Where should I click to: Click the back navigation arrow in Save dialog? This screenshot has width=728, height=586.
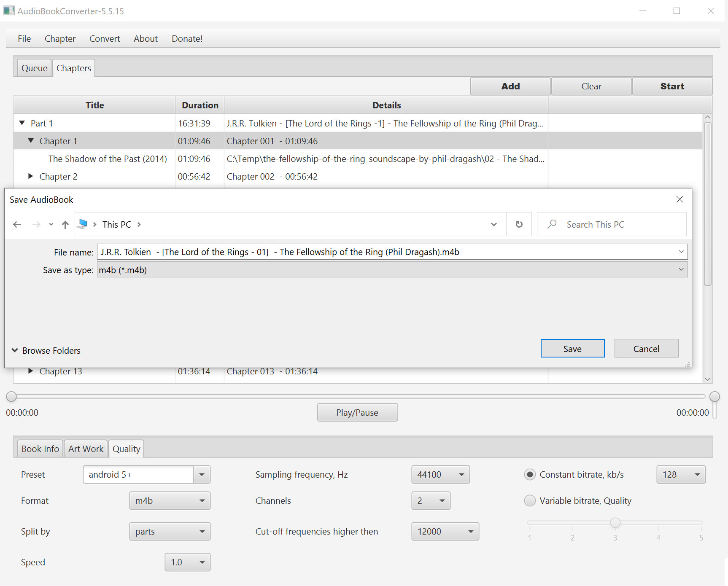pos(17,224)
